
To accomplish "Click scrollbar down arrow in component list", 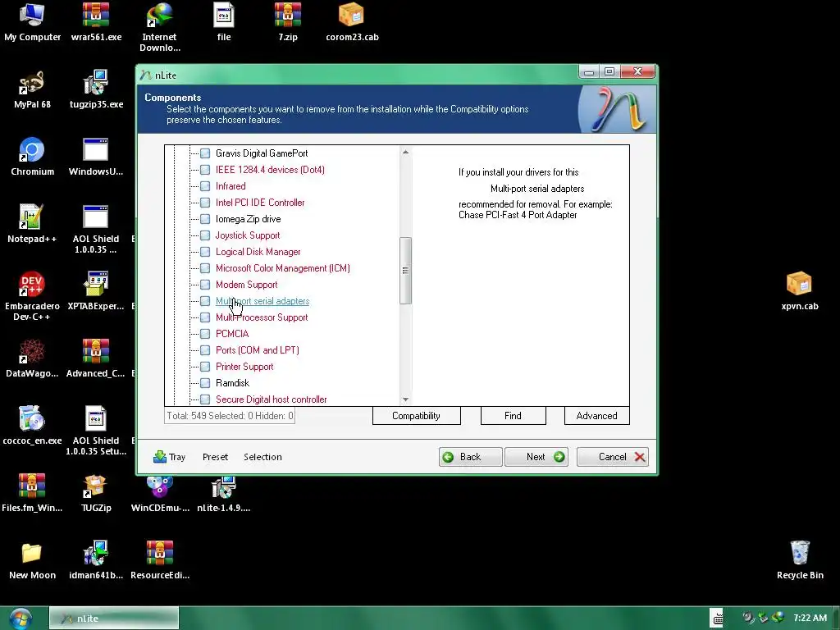I will pyautogui.click(x=405, y=399).
